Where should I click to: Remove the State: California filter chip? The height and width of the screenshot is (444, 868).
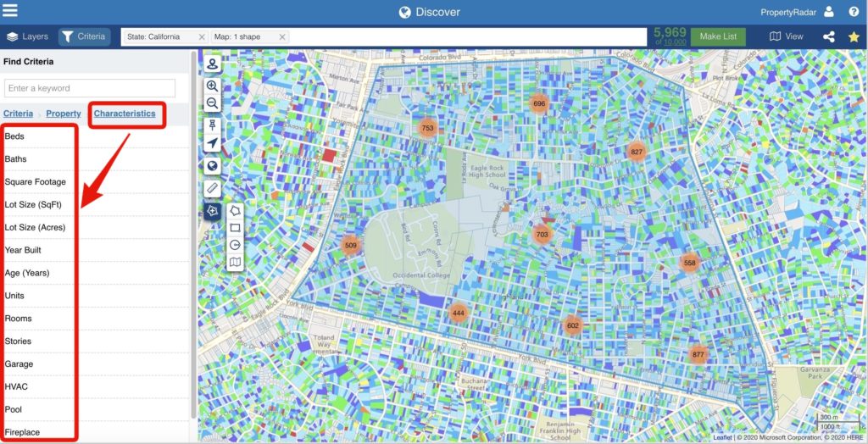click(202, 37)
